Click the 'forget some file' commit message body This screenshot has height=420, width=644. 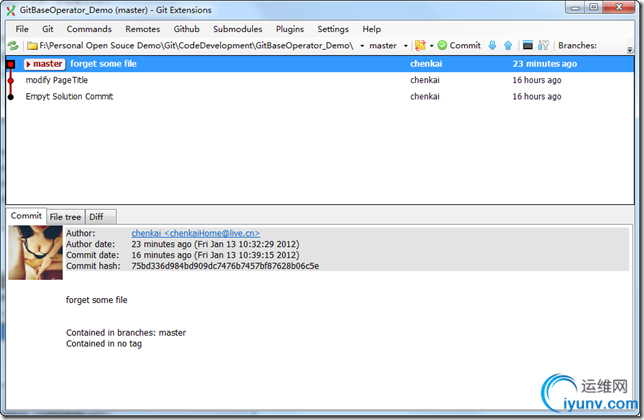(x=97, y=300)
